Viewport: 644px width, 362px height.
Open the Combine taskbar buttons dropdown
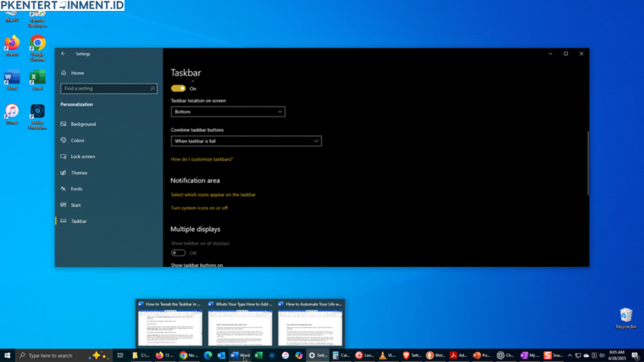(x=246, y=141)
